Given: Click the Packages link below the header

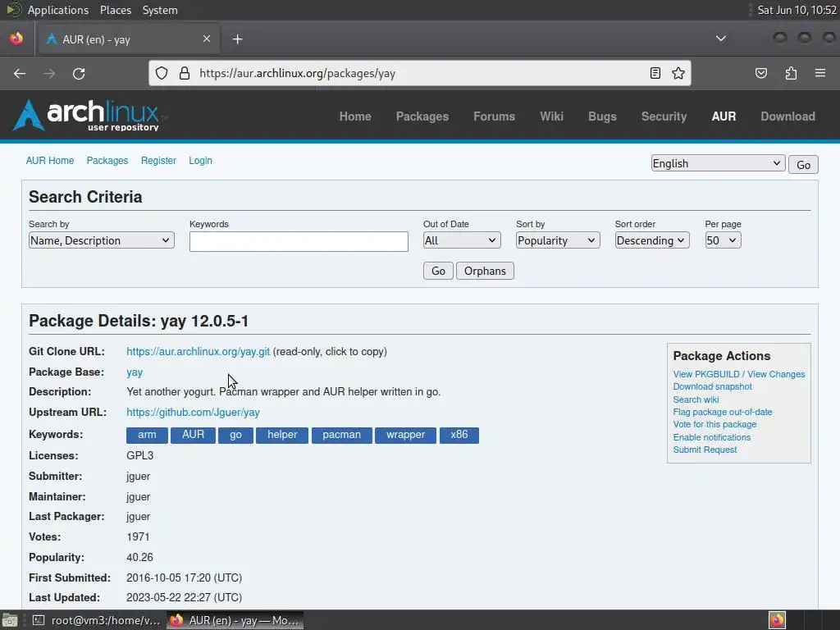Looking at the screenshot, I should 107,161.
